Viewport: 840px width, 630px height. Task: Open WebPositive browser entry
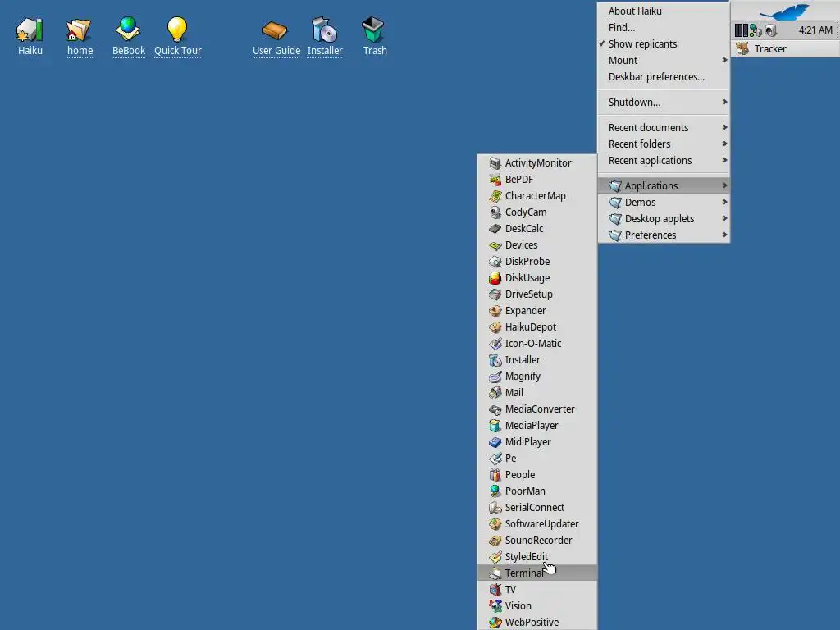click(x=537, y=623)
